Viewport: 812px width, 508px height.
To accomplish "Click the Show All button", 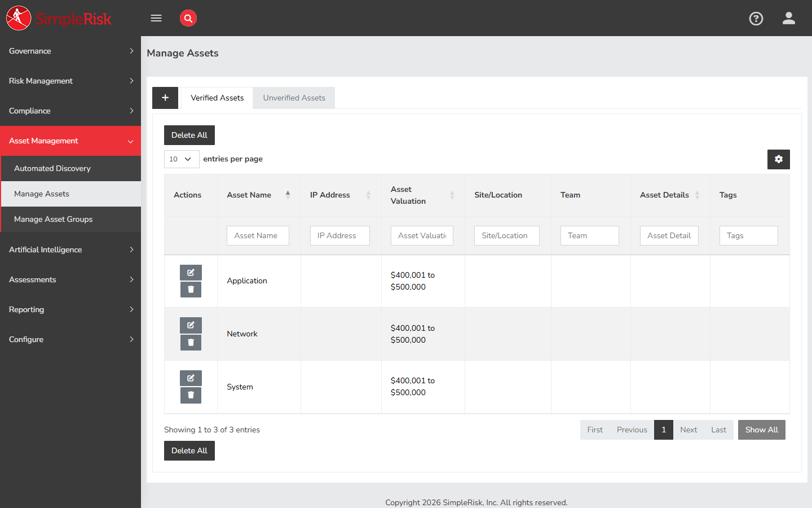I will pyautogui.click(x=762, y=430).
